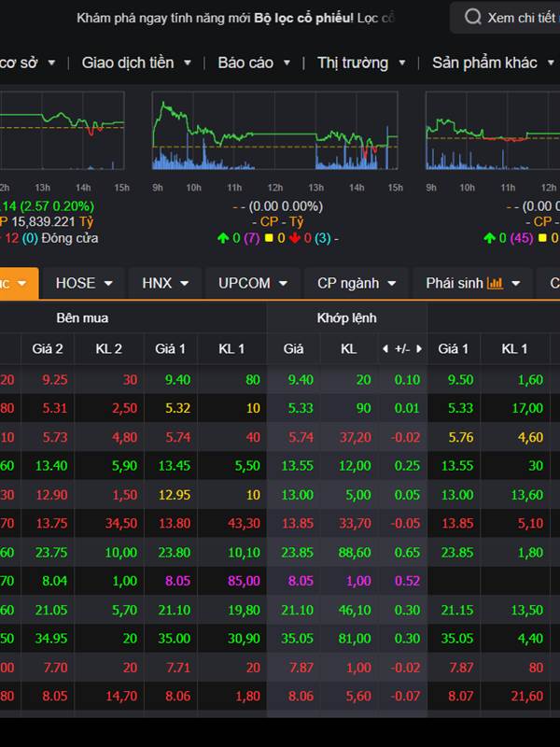Open the HOSE dropdown tab
The image size is (560, 747).
(x=84, y=284)
